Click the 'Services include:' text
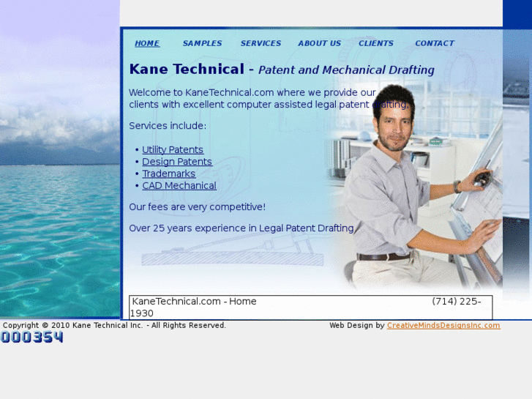532x399 pixels. (168, 126)
